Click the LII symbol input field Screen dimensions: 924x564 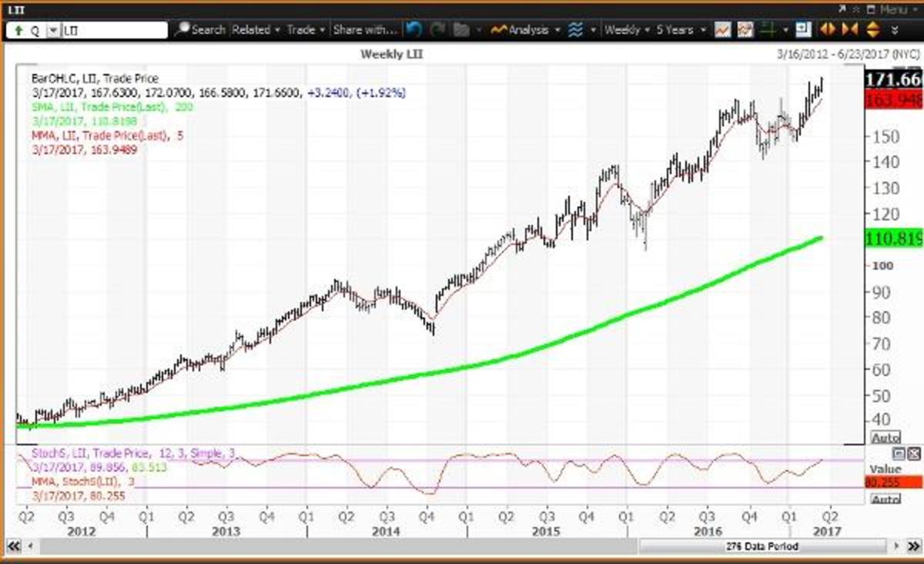pyautogui.click(x=113, y=31)
